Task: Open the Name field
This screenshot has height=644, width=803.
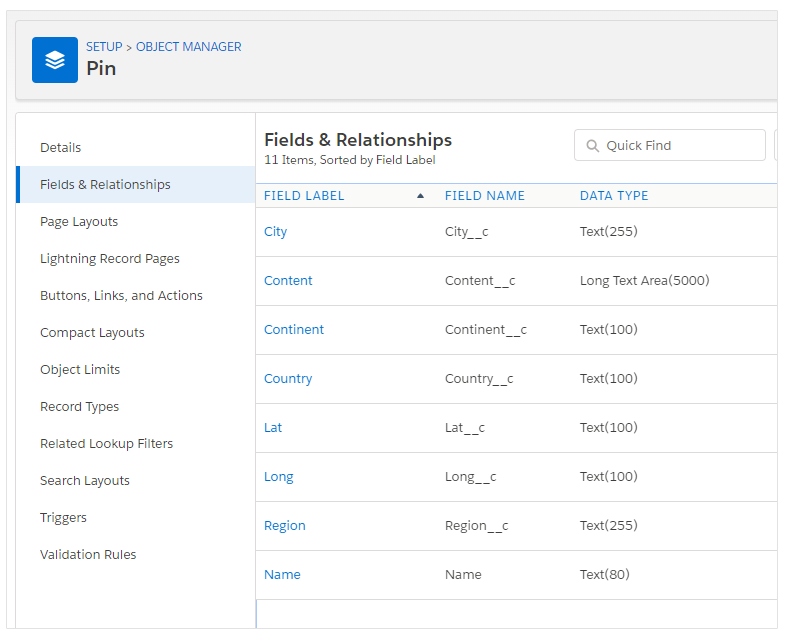Action: click(x=282, y=574)
